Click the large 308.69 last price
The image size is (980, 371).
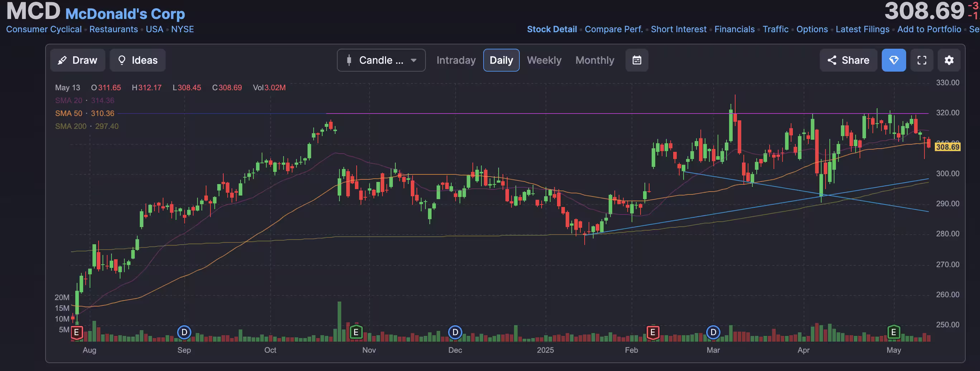coord(924,11)
